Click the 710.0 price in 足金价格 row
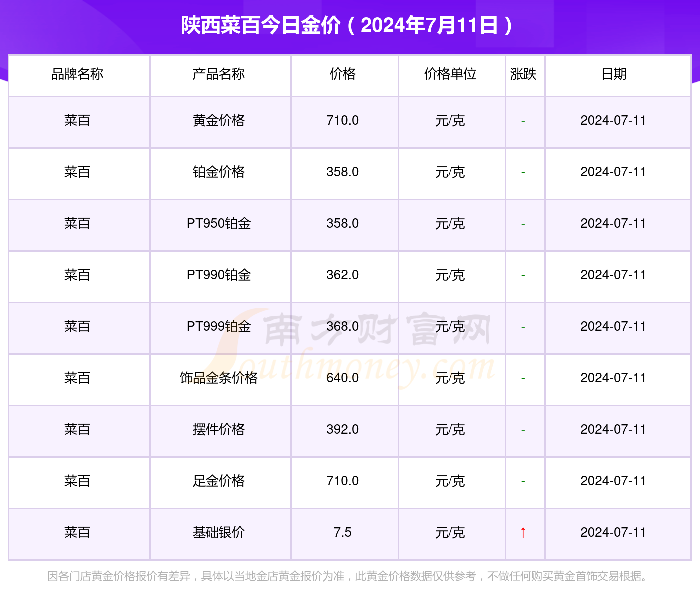This screenshot has width=700, height=598. coord(343,481)
